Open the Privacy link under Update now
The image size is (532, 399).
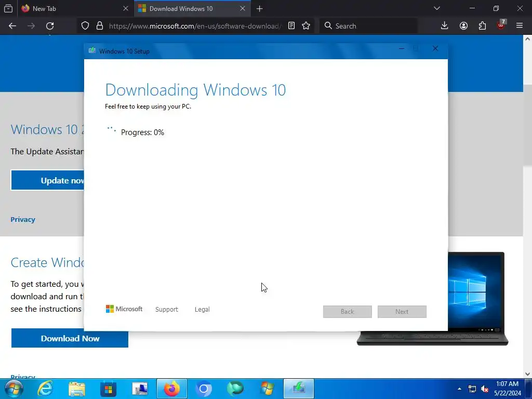[x=23, y=220]
